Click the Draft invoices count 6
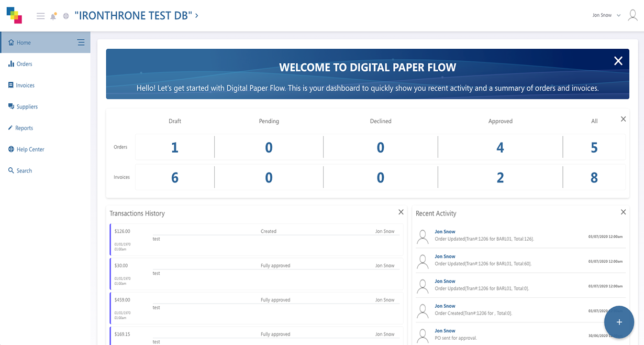This screenshot has width=644, height=345. (175, 178)
